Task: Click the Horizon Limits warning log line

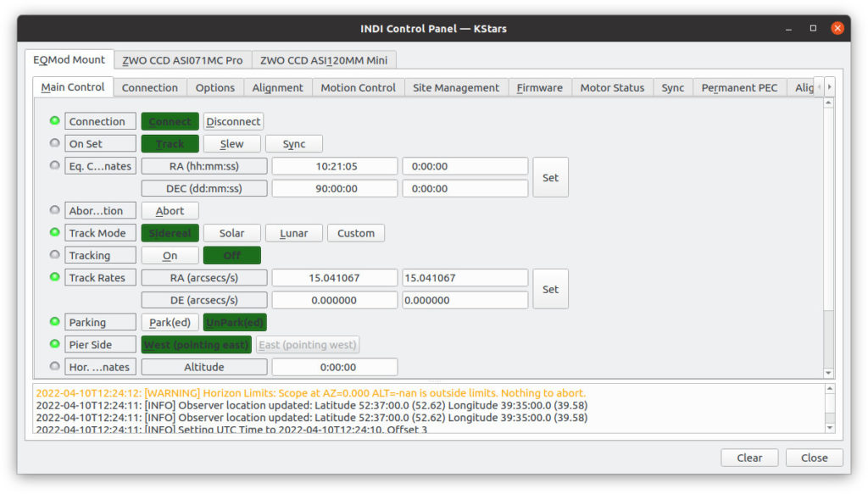Action: click(310, 393)
